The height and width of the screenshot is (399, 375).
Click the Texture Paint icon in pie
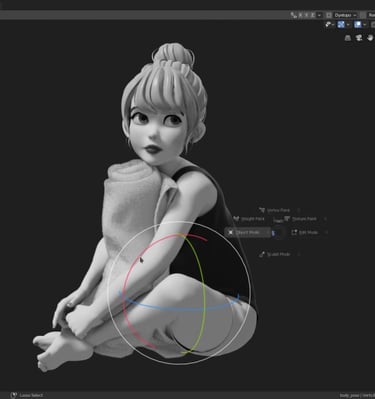[x=287, y=219]
